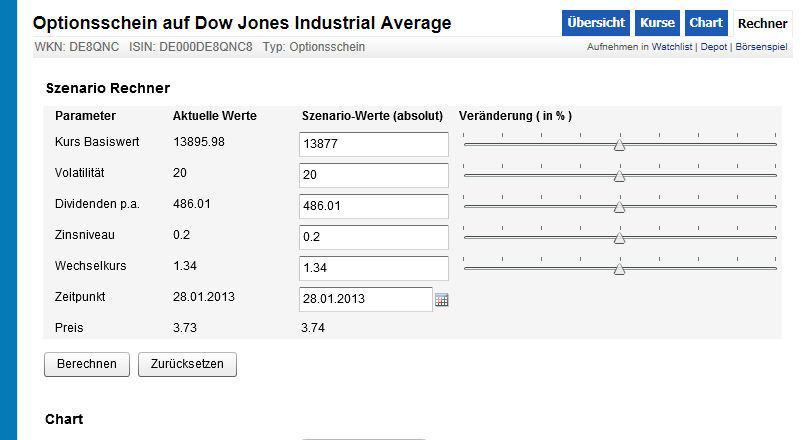Screen dimensions: 808x440
Task: Click the Berechnen button
Action: point(87,364)
